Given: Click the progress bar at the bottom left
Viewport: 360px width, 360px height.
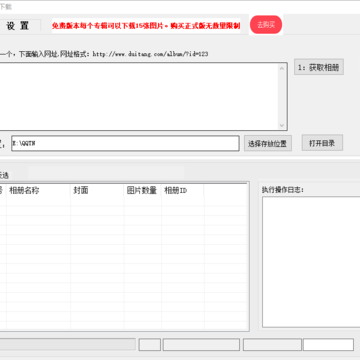Looking at the screenshot, I should click(67, 344).
